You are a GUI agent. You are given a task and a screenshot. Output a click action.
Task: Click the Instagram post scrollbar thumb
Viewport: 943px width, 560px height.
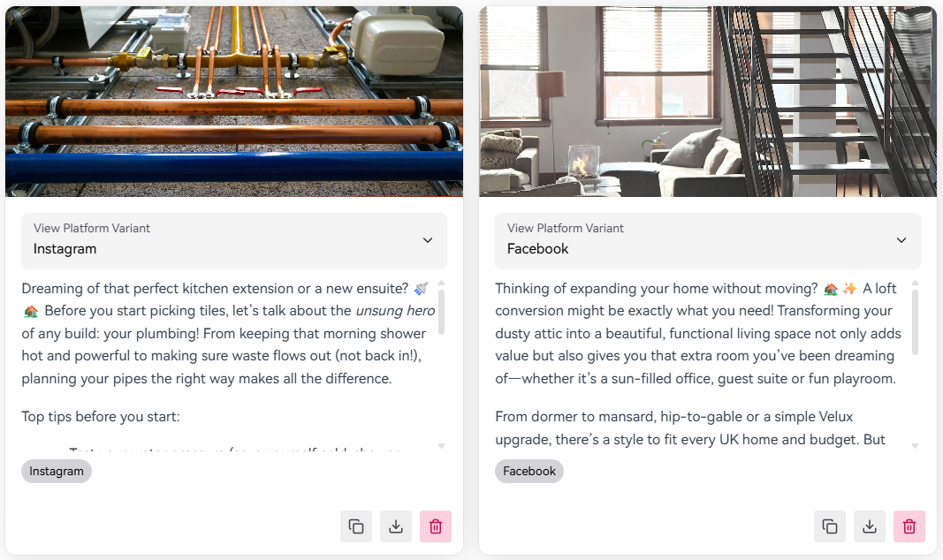(x=442, y=311)
